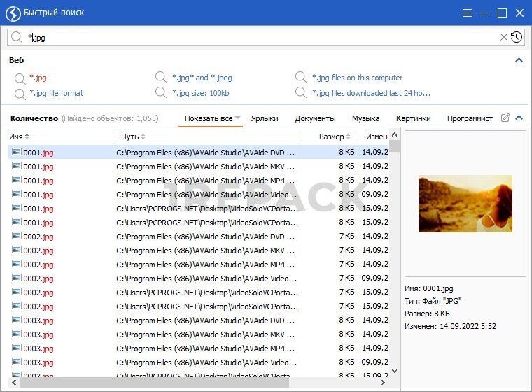Switch to the Музыка tab

click(365, 118)
